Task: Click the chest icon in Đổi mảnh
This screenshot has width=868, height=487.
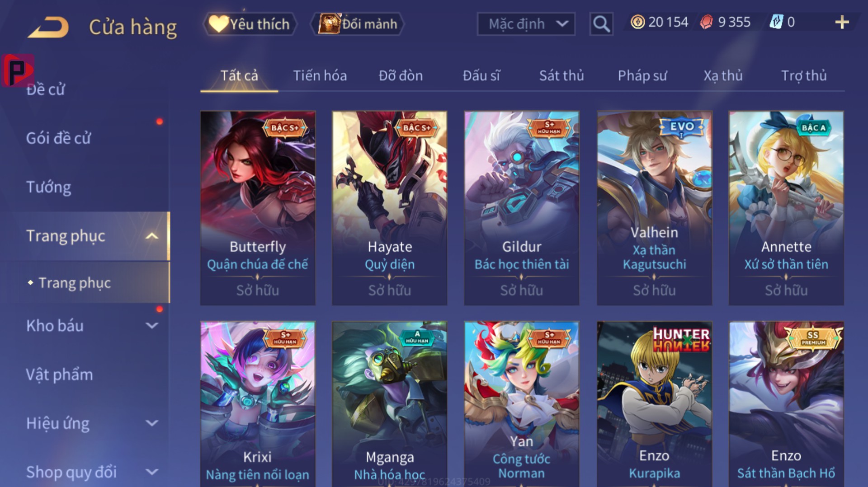Action: 329,23
